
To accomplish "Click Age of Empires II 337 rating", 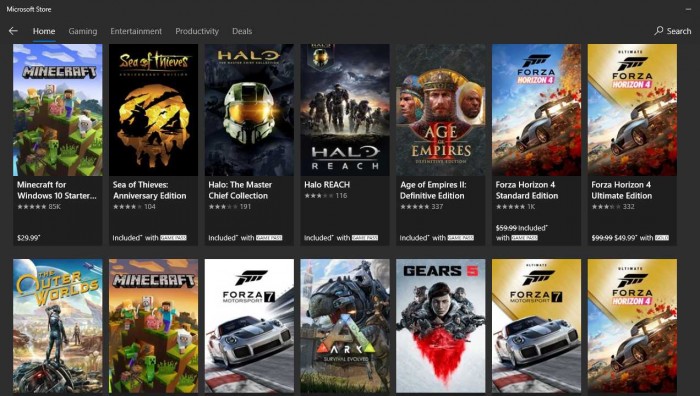I will coord(421,207).
